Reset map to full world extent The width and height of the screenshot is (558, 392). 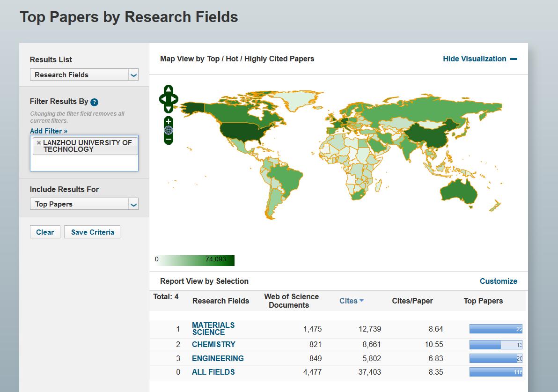pos(169,130)
